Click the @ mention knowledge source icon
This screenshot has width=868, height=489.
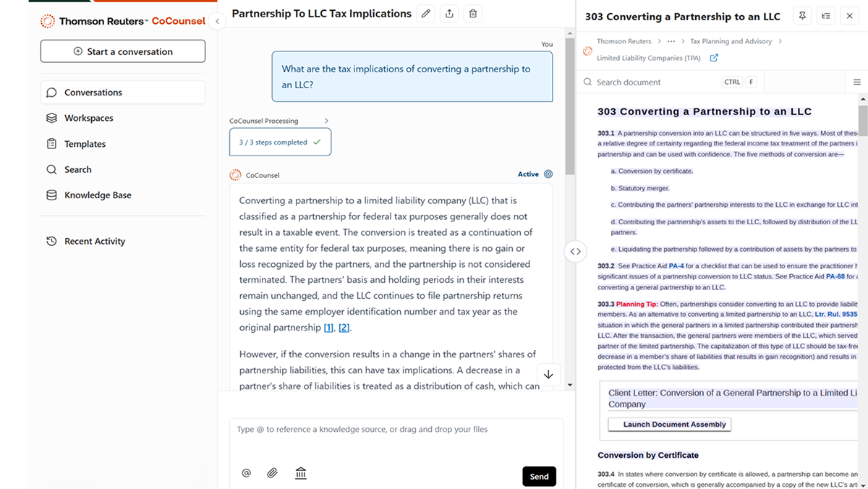[x=246, y=473]
